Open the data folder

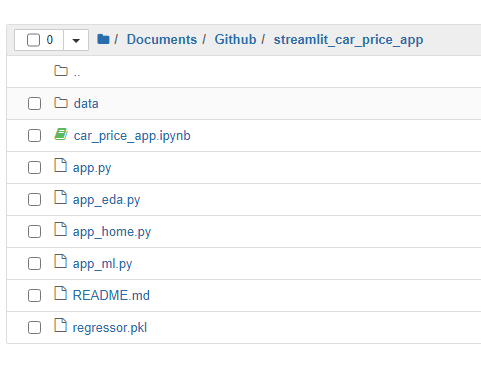click(86, 104)
